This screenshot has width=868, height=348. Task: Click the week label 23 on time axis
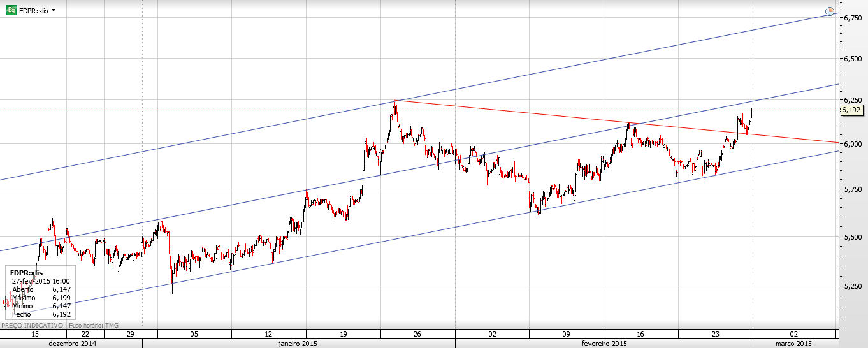[x=715, y=334]
